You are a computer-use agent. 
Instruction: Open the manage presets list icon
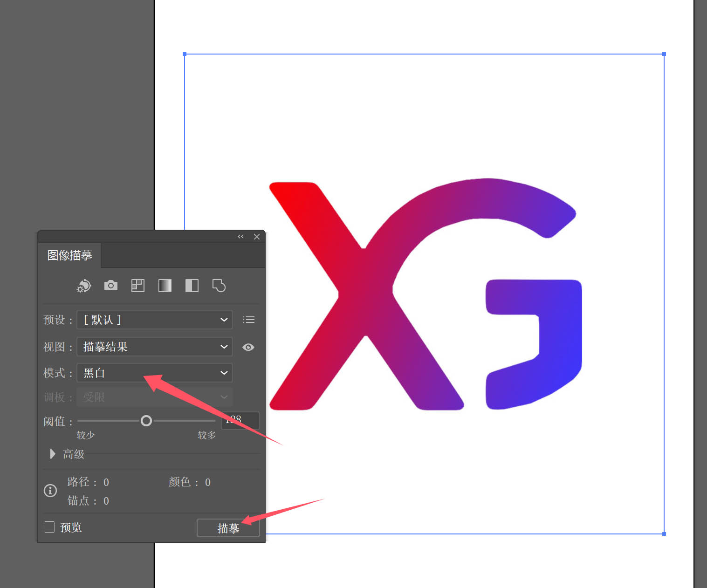249,320
